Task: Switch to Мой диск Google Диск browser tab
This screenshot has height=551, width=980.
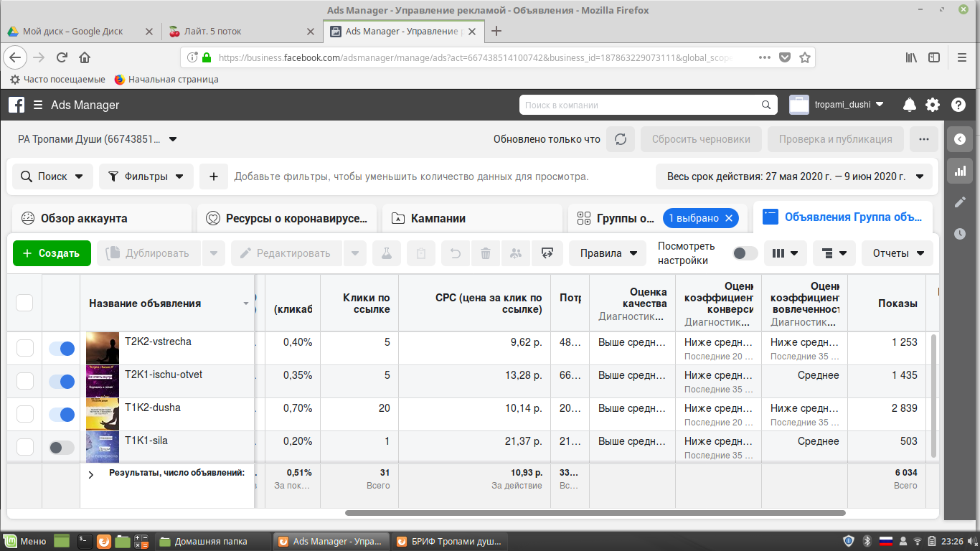Action: point(80,32)
